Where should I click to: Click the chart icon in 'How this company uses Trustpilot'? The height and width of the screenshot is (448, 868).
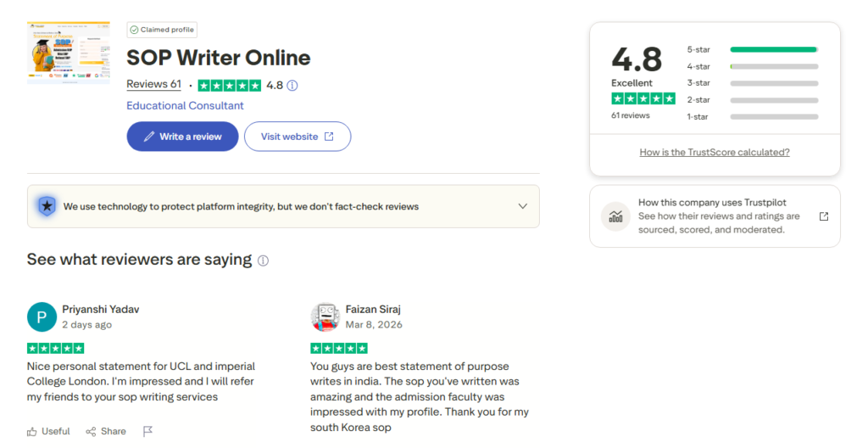(x=615, y=216)
